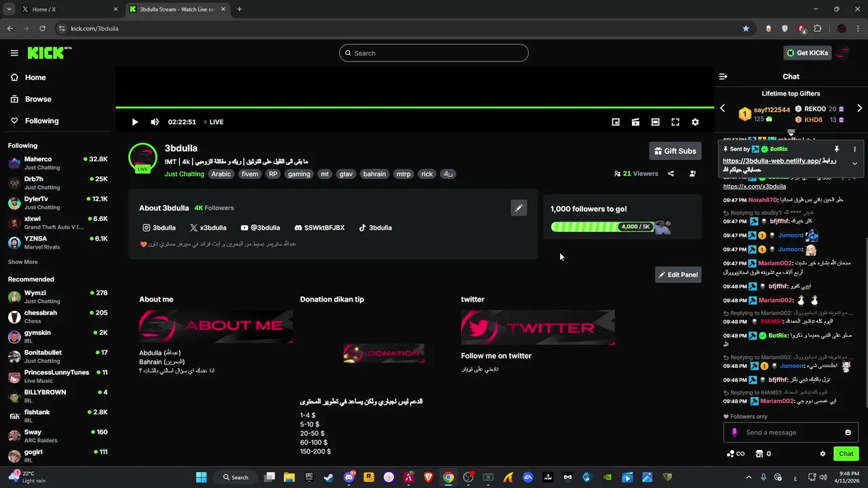The image size is (868, 488).
Task: Send message with Chat button
Action: click(x=846, y=454)
